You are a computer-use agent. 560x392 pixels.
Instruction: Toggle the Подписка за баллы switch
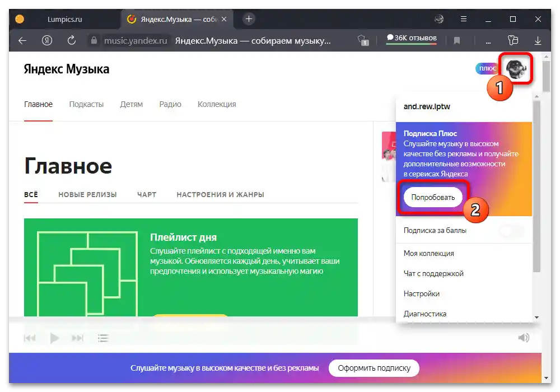tap(512, 231)
